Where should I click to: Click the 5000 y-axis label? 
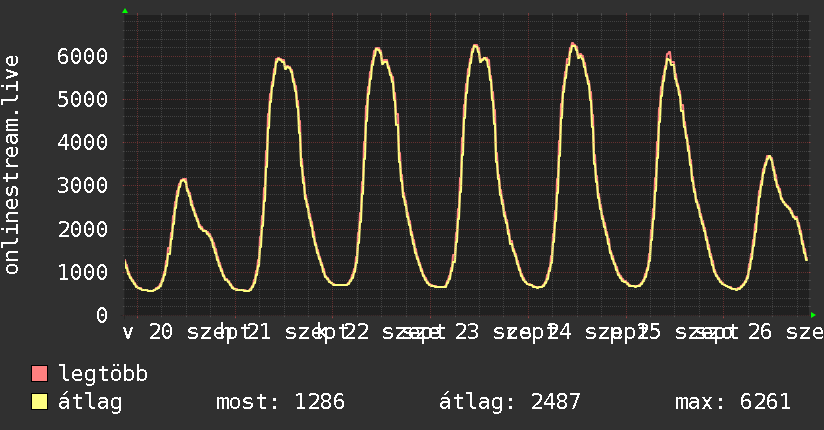tap(83, 99)
